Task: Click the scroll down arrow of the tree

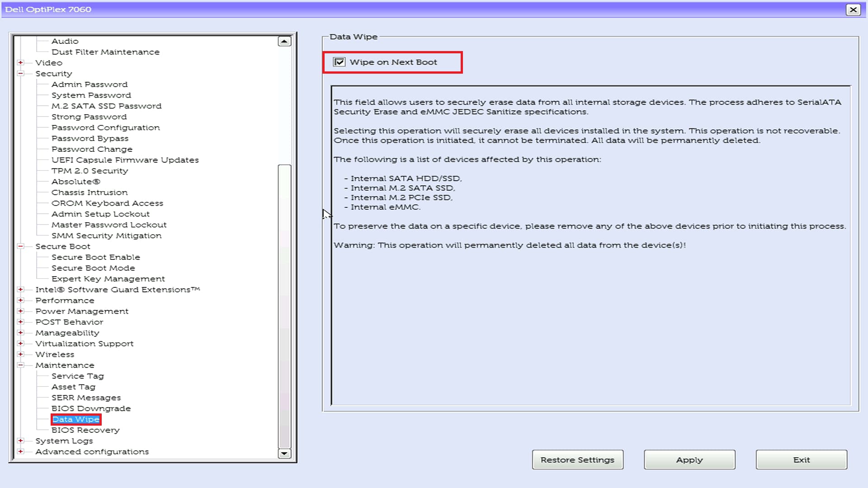Action: [x=284, y=453]
